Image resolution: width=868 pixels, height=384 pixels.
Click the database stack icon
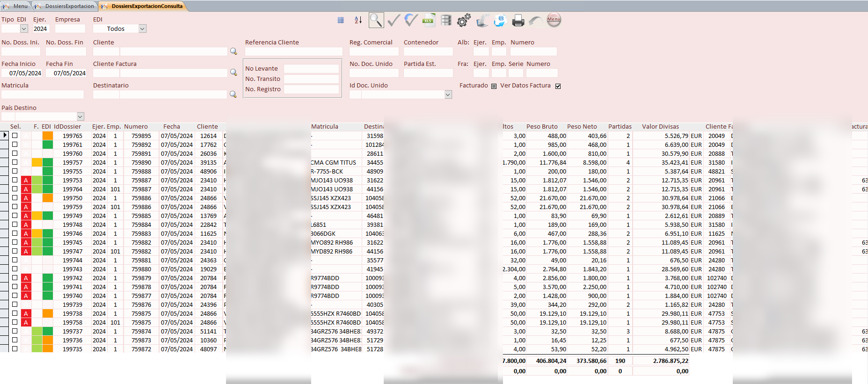[446, 20]
